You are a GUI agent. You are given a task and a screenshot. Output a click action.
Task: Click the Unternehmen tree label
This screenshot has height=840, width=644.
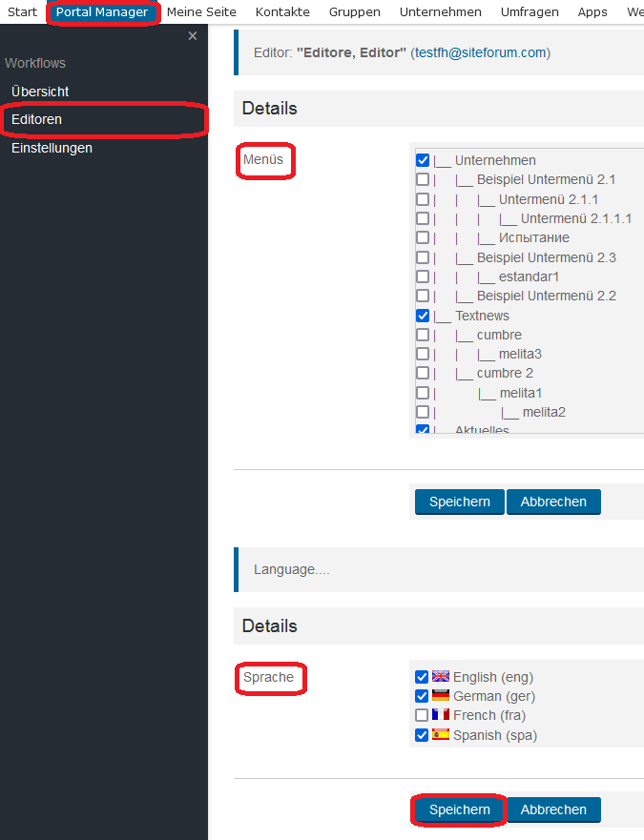[x=495, y=160]
